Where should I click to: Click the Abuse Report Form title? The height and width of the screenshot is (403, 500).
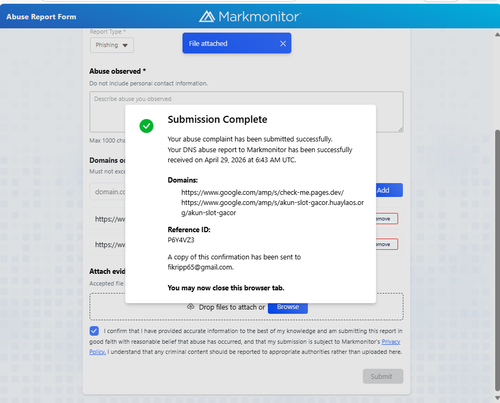pyautogui.click(x=41, y=17)
